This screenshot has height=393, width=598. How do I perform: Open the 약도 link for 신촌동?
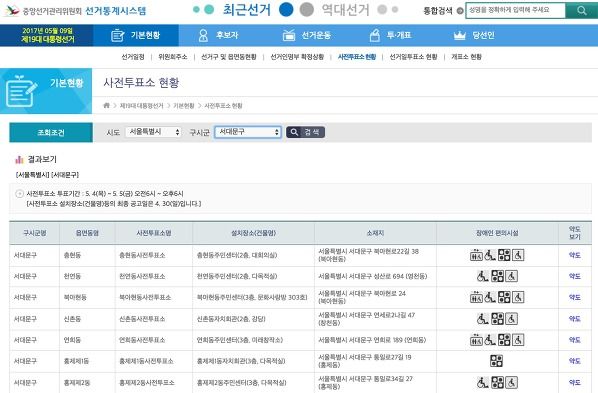[575, 319]
